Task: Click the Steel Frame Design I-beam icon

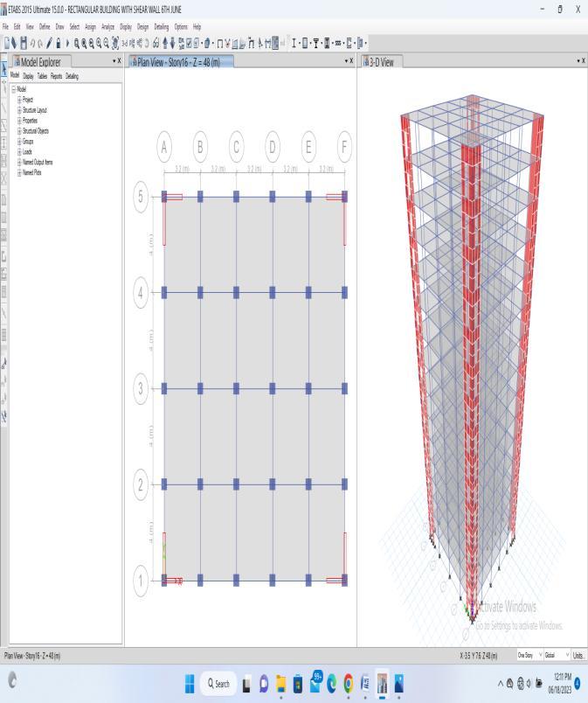Action: (294, 43)
